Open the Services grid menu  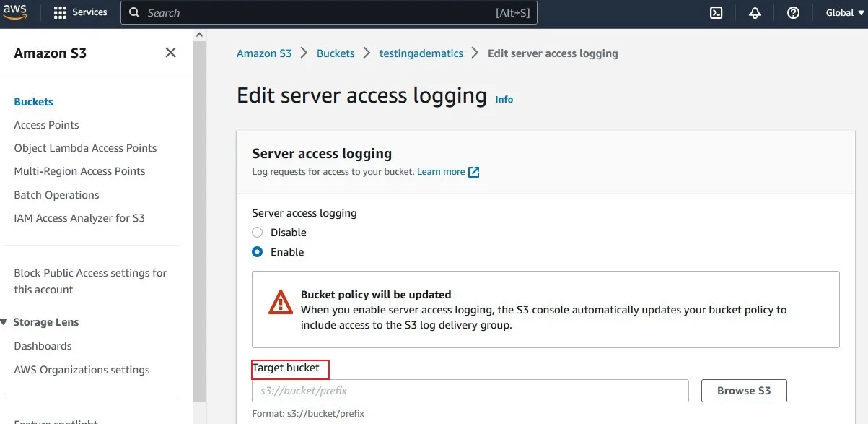click(x=61, y=13)
